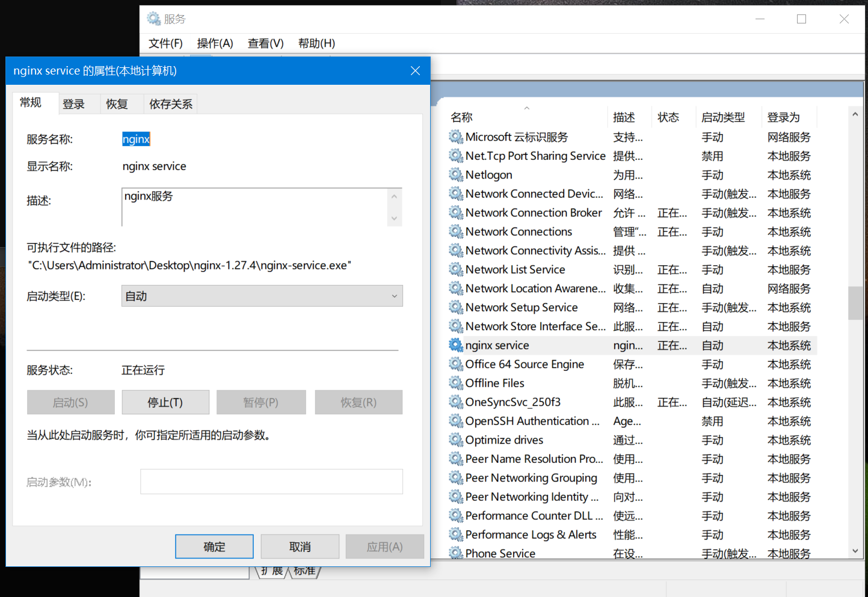
Task: Click the greyed 暂停(P) button
Action: click(x=261, y=402)
